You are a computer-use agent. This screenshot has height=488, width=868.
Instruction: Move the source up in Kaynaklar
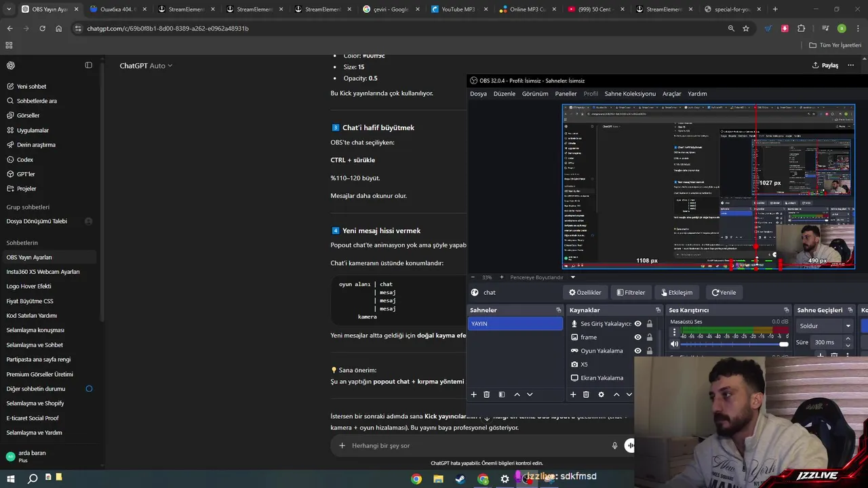click(616, 394)
